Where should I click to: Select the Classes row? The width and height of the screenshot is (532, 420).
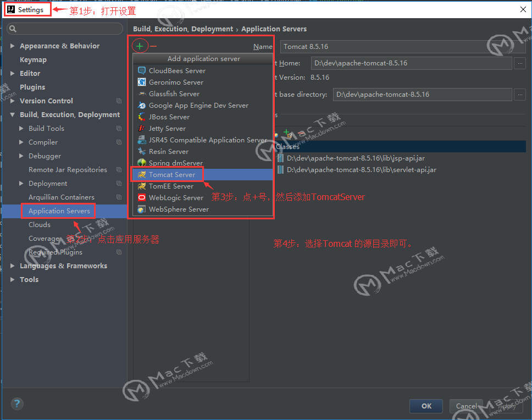400,147
